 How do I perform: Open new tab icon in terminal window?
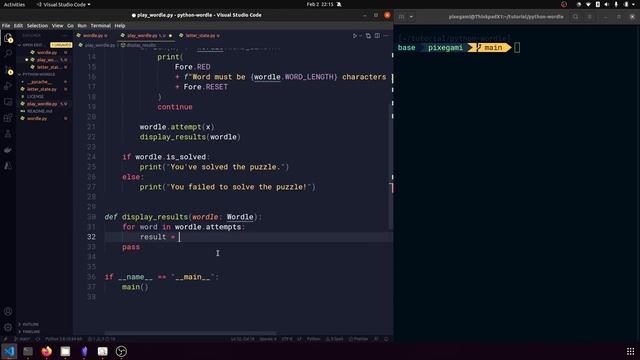point(401,17)
